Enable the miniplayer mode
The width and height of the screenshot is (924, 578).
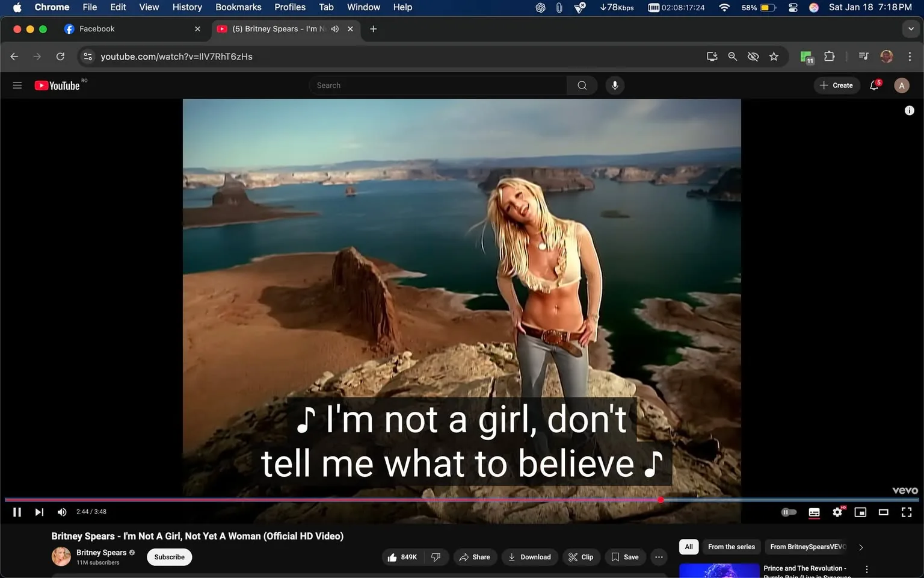pyautogui.click(x=860, y=512)
